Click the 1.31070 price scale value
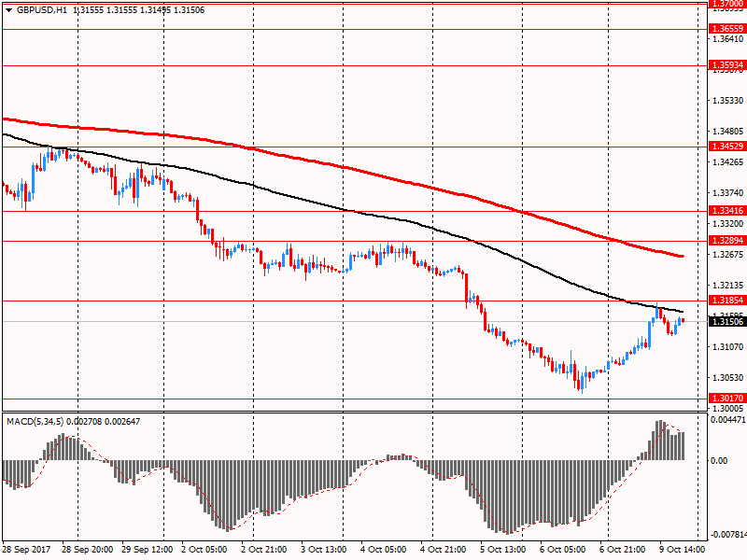 (728, 346)
